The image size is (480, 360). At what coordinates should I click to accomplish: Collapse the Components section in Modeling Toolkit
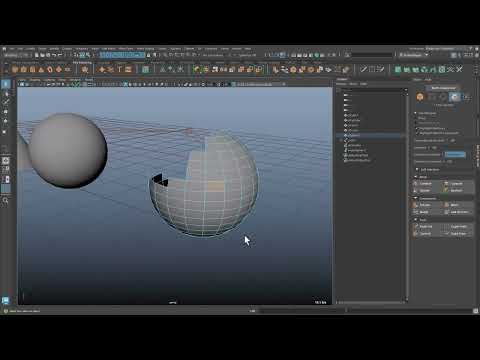(416, 198)
